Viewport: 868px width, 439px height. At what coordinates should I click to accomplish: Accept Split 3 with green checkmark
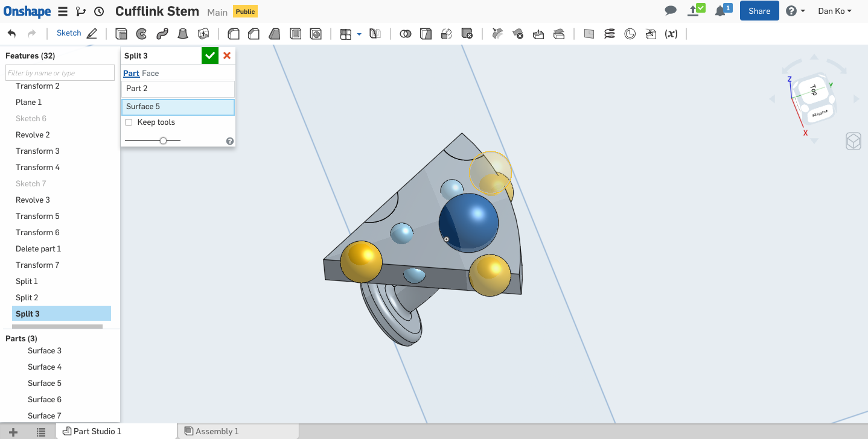(209, 55)
